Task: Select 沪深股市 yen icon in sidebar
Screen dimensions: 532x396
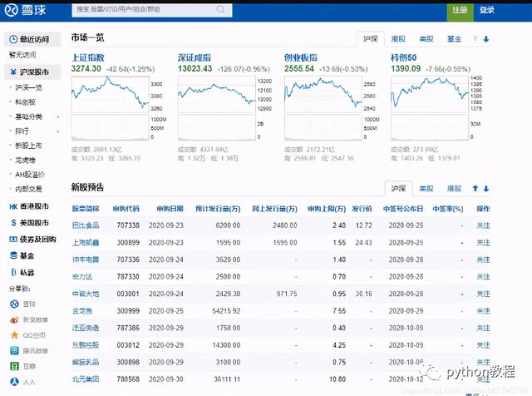Action: pyautogui.click(x=13, y=72)
